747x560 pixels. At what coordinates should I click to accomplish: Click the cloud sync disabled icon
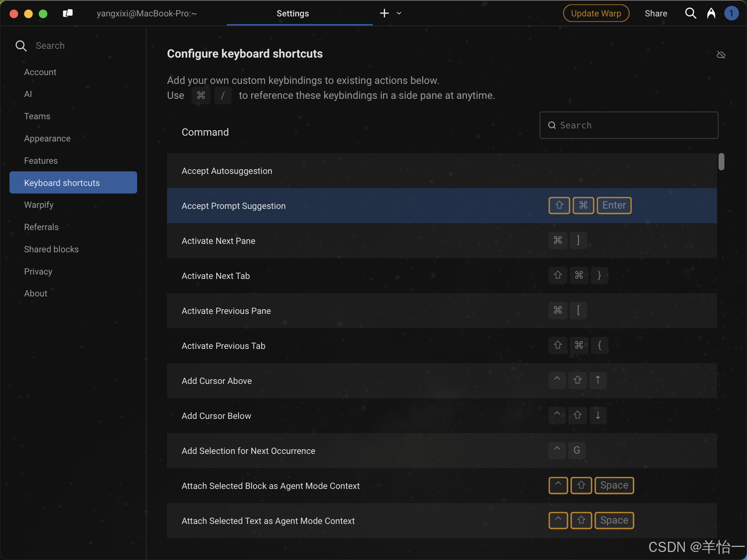721,55
